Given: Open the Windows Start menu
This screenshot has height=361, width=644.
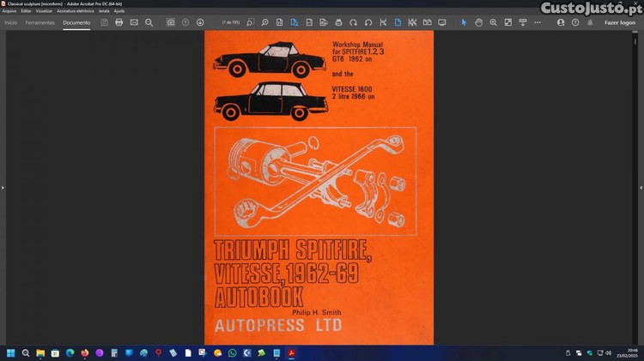Looking at the screenshot, I should [10, 352].
